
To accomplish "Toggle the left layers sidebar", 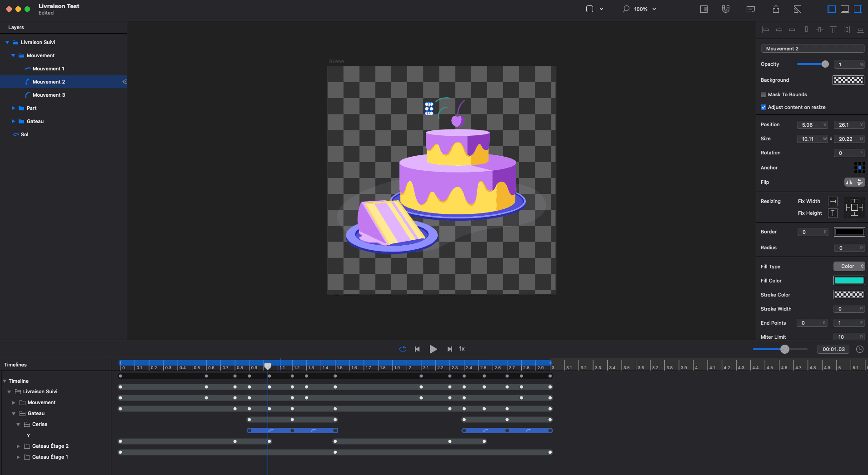I will 832,9.
